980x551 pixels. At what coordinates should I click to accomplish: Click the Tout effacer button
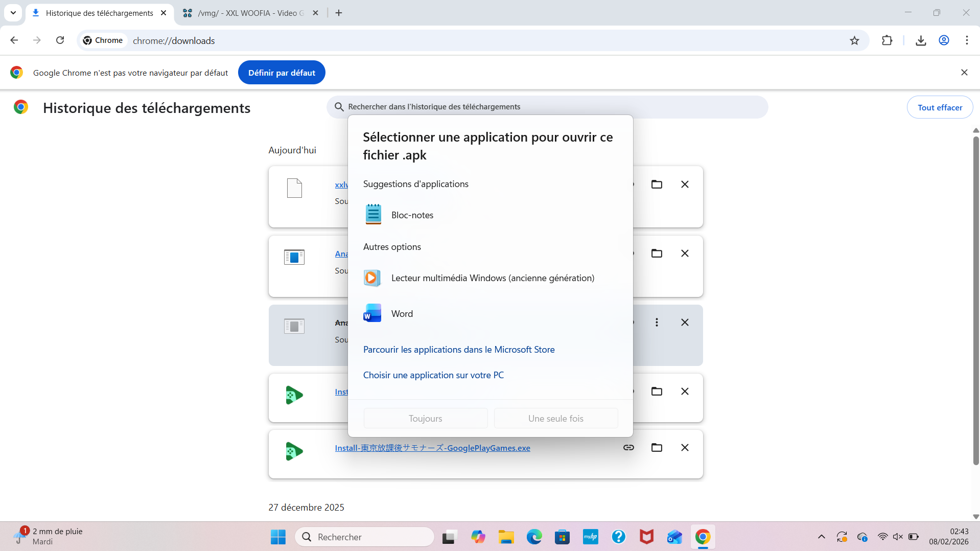coord(940,107)
